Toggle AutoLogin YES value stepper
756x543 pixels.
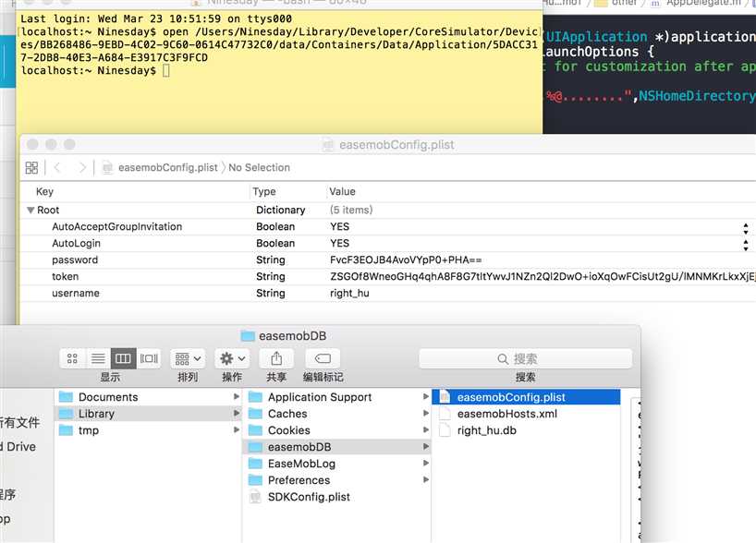[746, 245]
